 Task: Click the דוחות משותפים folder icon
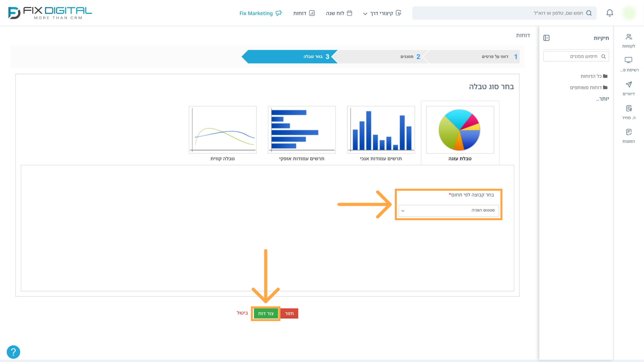pos(605,87)
